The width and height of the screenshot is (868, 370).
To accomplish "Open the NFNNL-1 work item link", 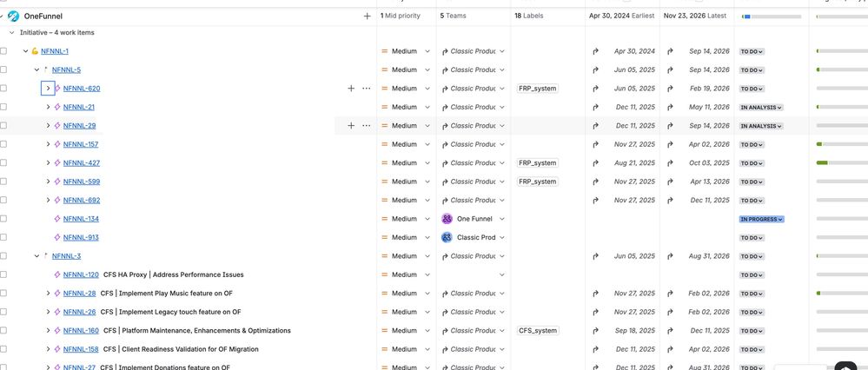I will pyautogui.click(x=55, y=51).
